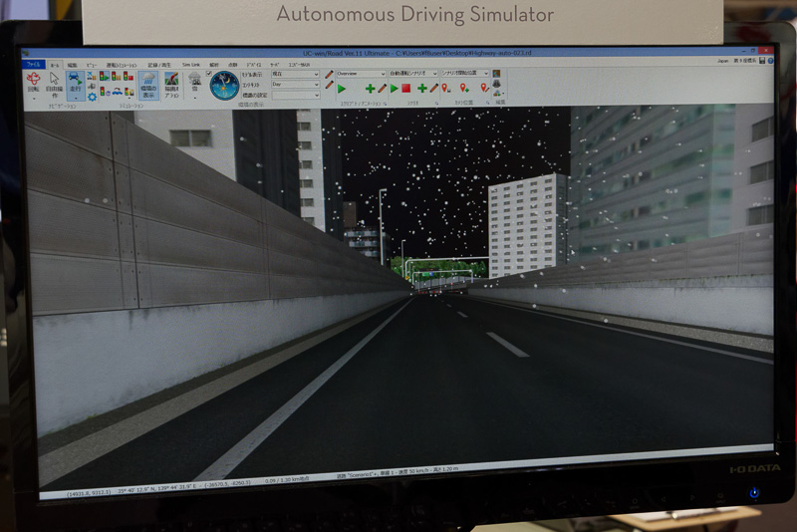Click the Japan label at top right

coord(722,61)
